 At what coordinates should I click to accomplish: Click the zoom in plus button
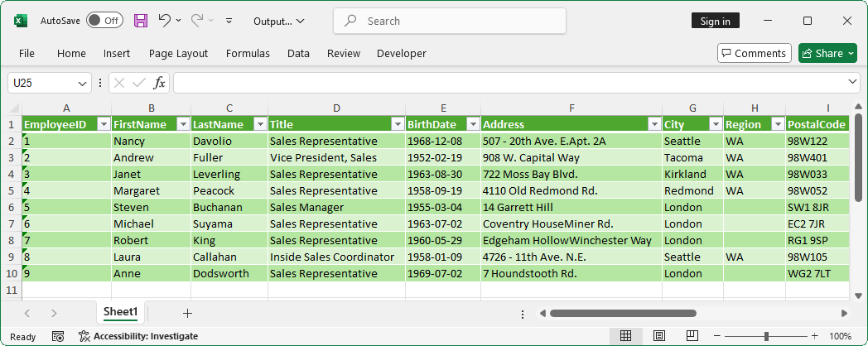point(814,336)
